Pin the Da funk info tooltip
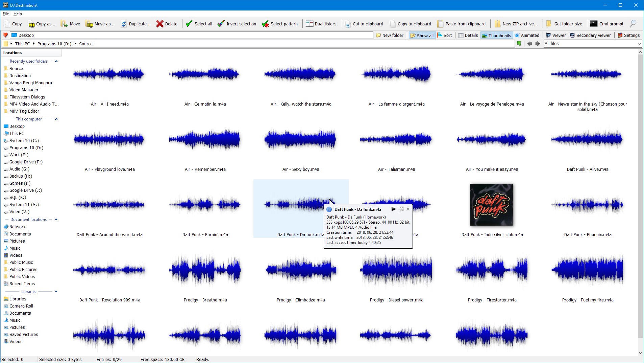The width and height of the screenshot is (644, 363). tap(401, 209)
